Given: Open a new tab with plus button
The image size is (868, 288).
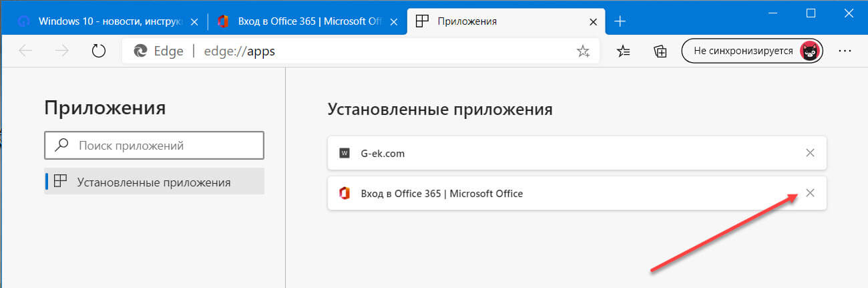Looking at the screenshot, I should [x=620, y=21].
